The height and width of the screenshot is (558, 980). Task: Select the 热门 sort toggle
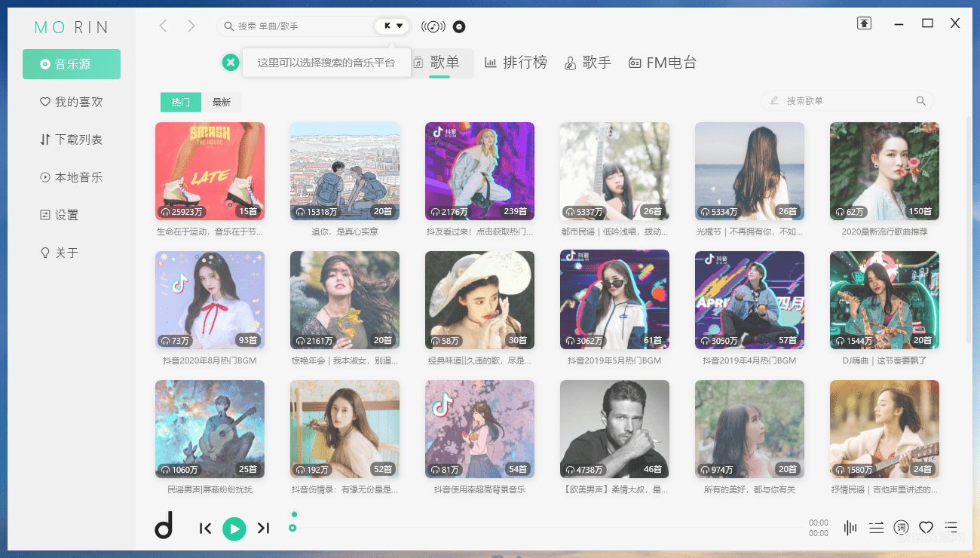181,102
